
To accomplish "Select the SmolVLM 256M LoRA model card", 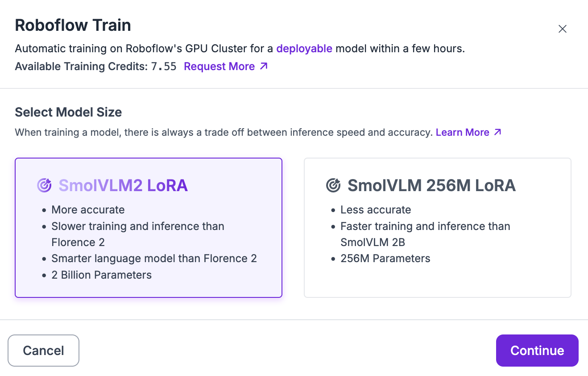I will coord(438,228).
